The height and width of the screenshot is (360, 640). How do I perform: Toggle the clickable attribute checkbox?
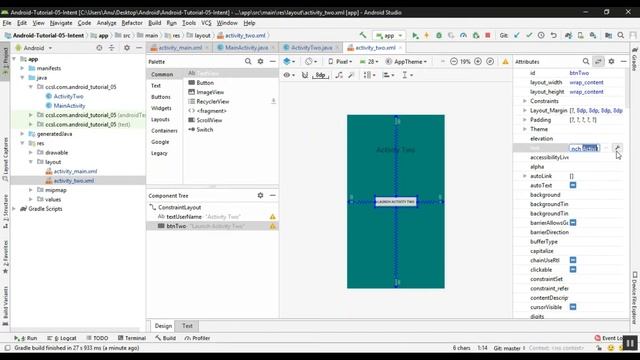click(x=573, y=270)
